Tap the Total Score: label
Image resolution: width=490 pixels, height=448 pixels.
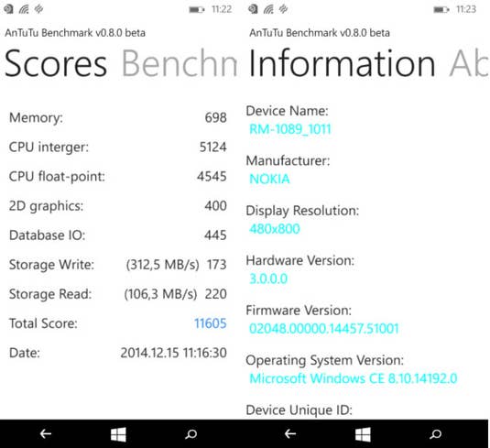tap(43, 323)
